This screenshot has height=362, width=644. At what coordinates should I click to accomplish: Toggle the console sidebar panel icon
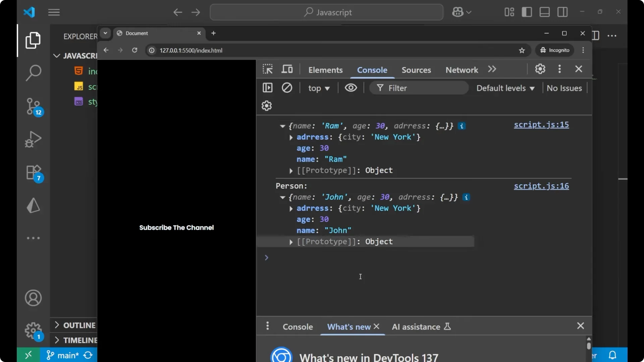pyautogui.click(x=267, y=87)
